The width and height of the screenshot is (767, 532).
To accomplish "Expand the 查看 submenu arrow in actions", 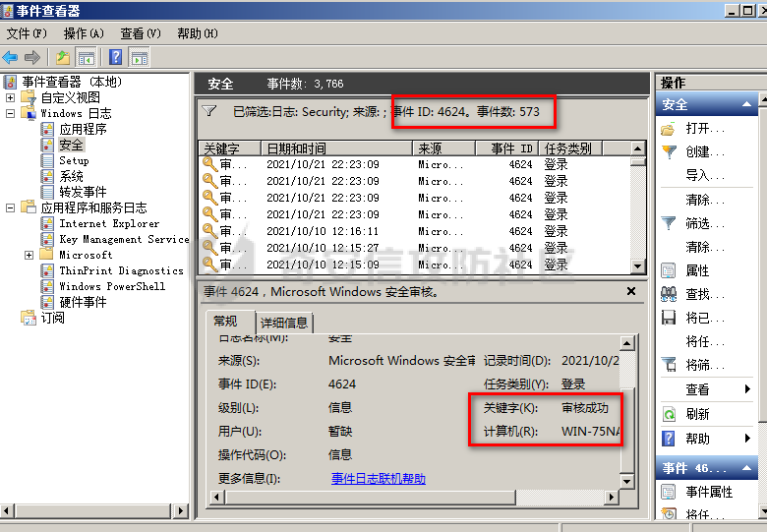I will coord(747,389).
